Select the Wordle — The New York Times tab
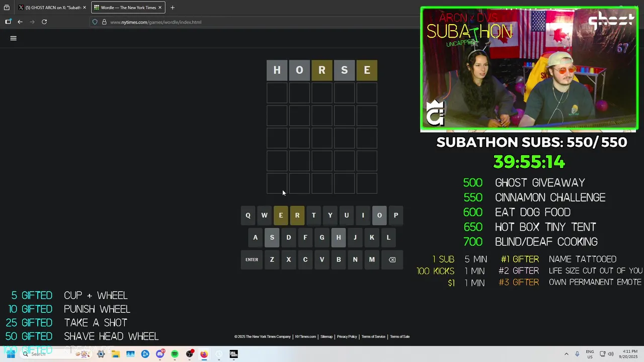 pyautogui.click(x=128, y=8)
